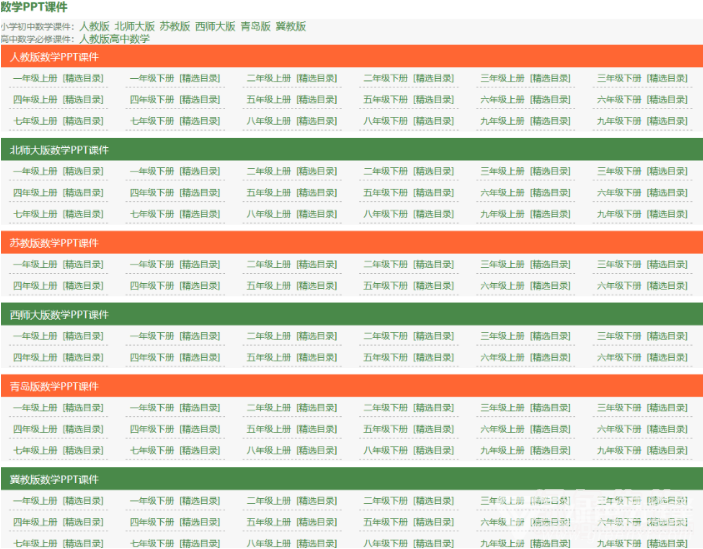Open 四年级上册 in the 西师大版 section

pos(35,357)
